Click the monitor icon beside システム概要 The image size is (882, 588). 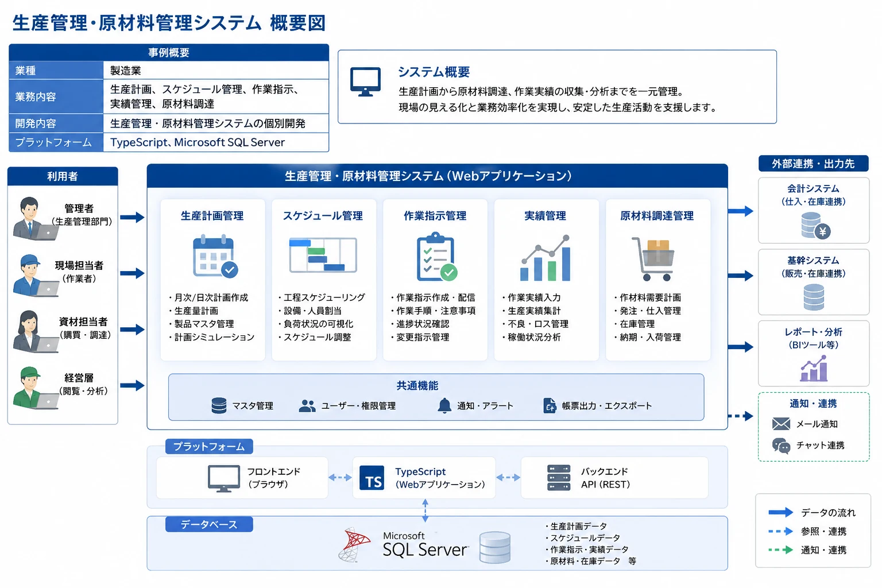pos(366,82)
